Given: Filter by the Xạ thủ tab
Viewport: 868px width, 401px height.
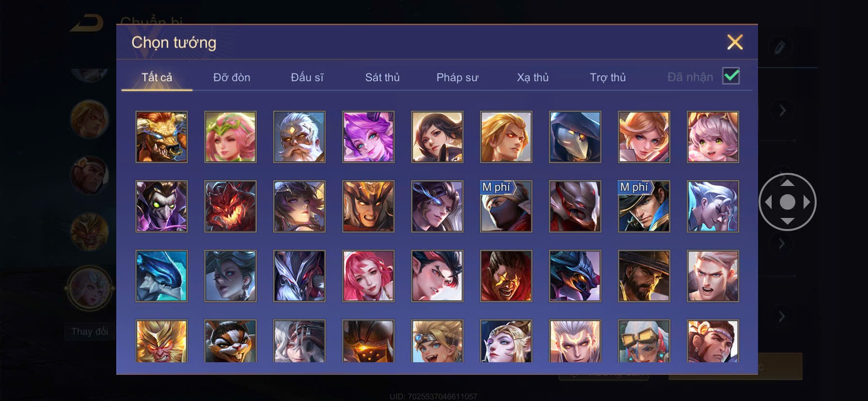Looking at the screenshot, I should [533, 77].
